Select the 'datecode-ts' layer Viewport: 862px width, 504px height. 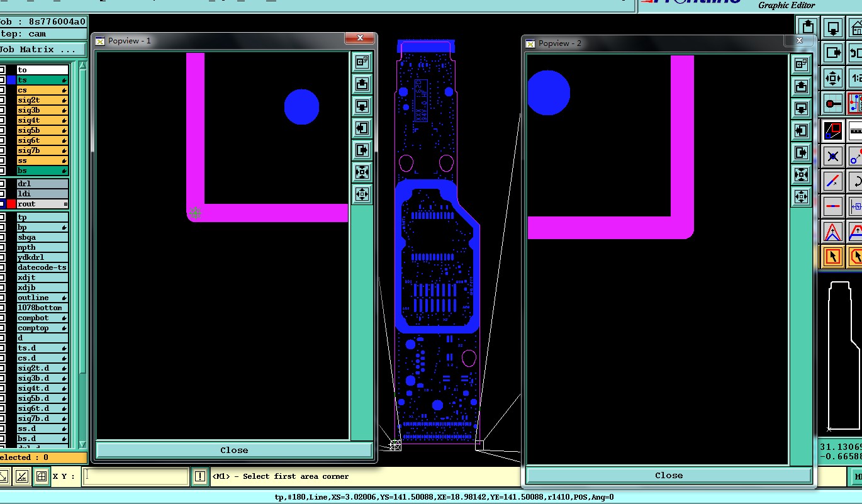click(42, 267)
